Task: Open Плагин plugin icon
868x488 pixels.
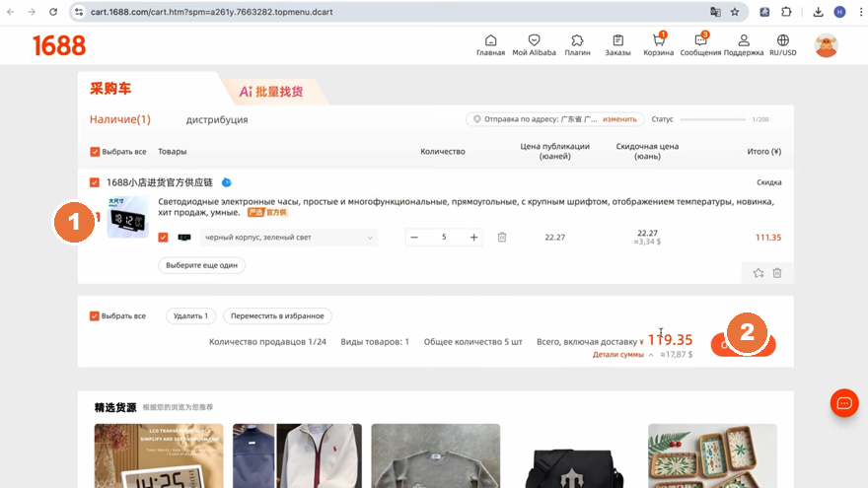Action: click(577, 45)
